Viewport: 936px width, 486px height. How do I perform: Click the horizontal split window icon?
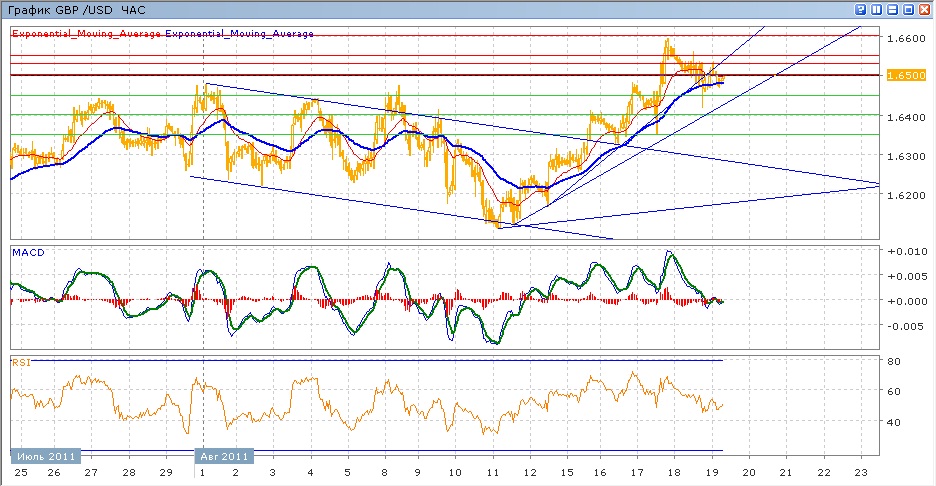[x=893, y=9]
